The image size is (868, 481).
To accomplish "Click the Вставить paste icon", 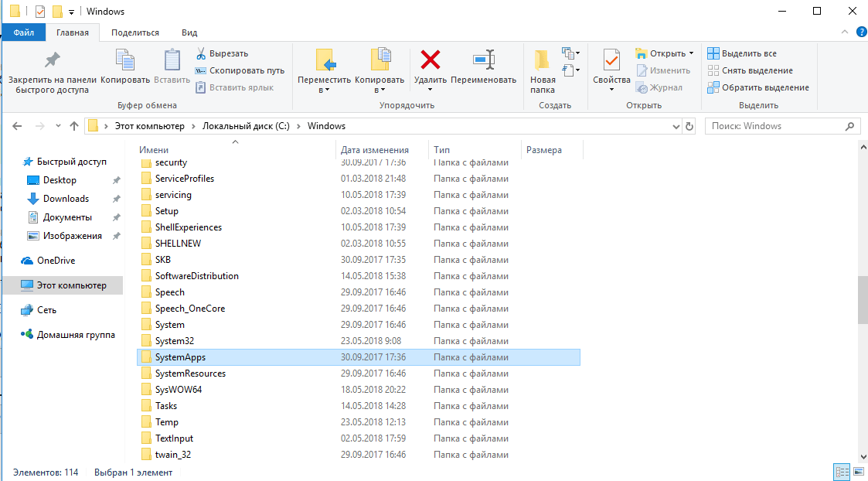I will [x=172, y=60].
